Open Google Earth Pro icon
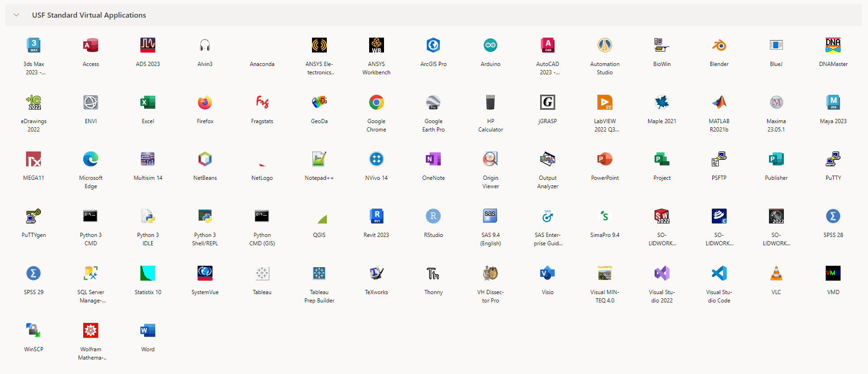The width and height of the screenshot is (868, 374). tap(433, 102)
